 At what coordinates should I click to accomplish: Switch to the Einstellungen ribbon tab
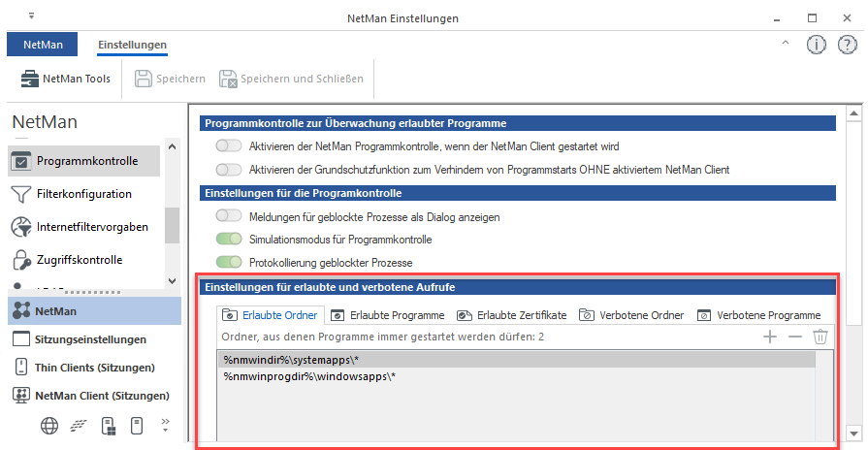tap(132, 45)
